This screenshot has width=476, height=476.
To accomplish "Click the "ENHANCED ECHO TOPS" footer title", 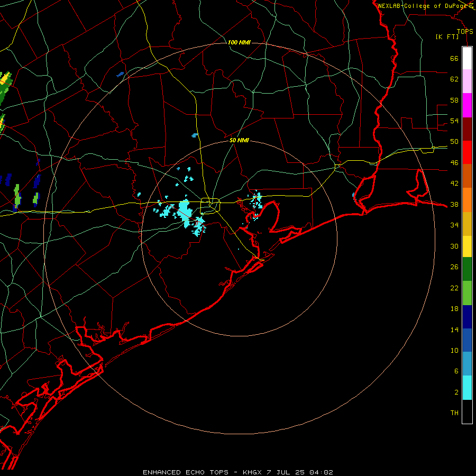I will pyautogui.click(x=186, y=472).
